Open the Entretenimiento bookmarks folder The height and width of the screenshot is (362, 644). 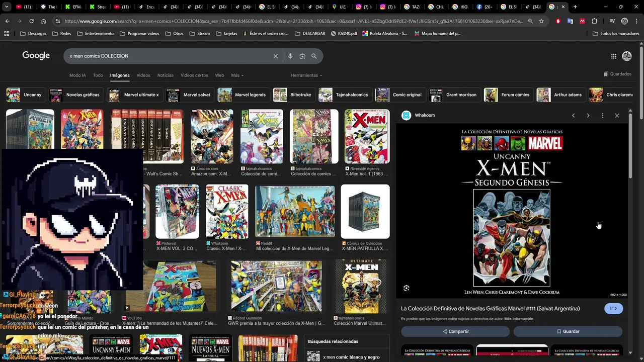coord(96,33)
